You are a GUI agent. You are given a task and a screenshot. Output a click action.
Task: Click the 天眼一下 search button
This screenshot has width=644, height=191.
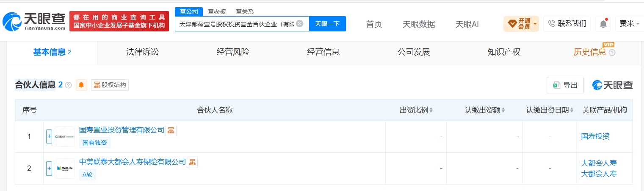point(327,24)
